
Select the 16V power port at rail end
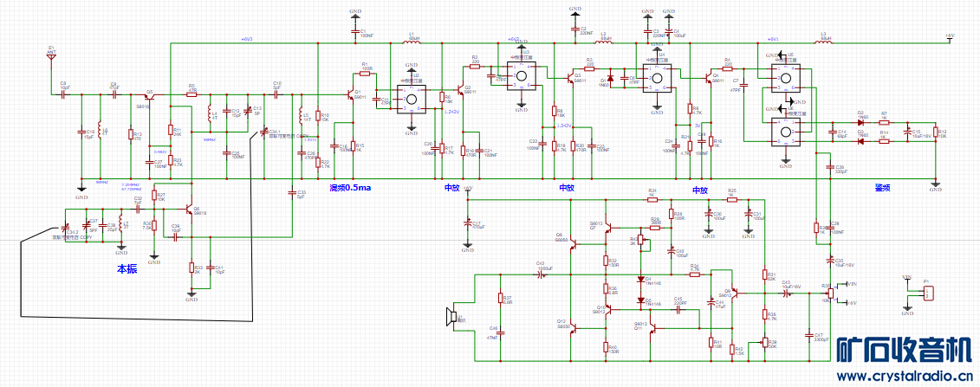(950, 39)
